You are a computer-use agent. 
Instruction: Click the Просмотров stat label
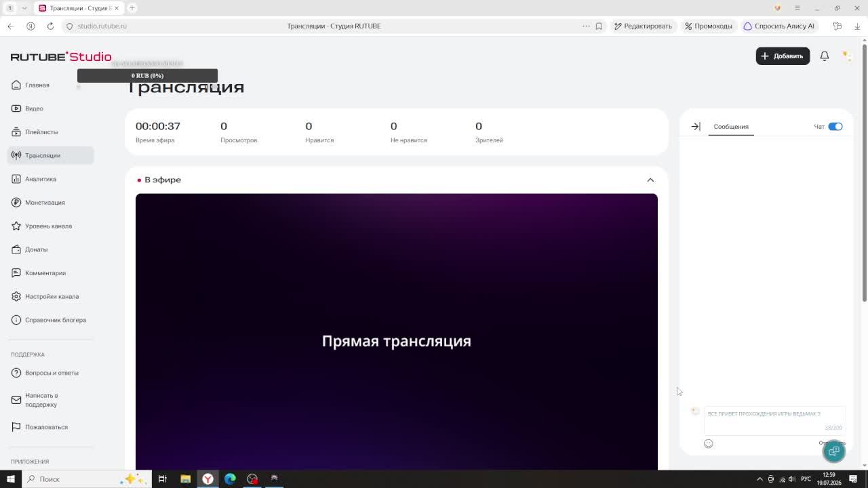[x=239, y=140]
